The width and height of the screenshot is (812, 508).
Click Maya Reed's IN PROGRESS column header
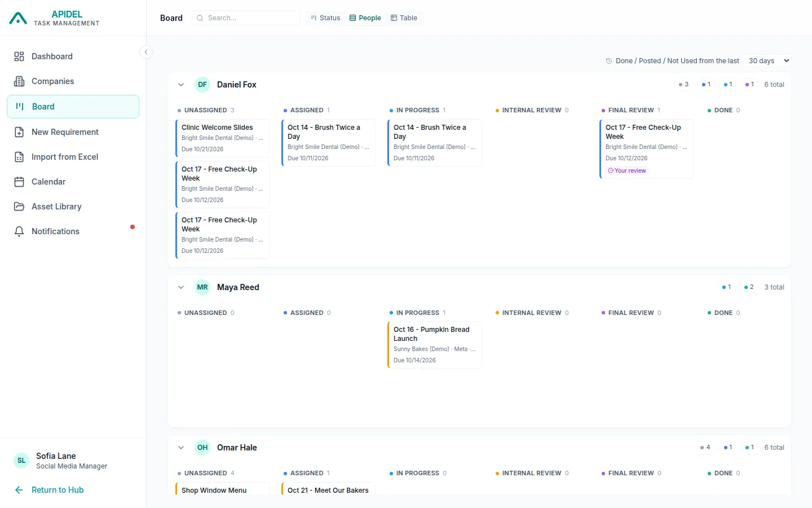pyautogui.click(x=418, y=313)
